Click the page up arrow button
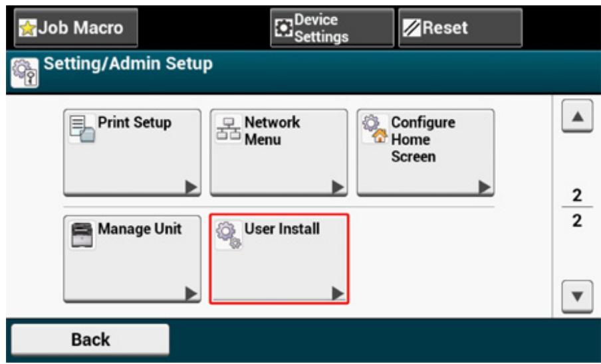601x364 pixels. [x=577, y=116]
